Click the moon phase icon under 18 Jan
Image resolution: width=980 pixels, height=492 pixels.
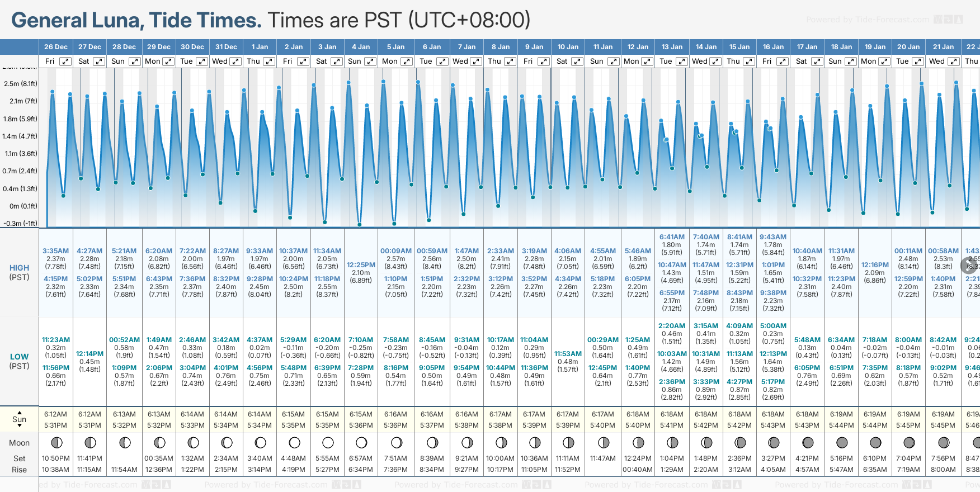(842, 443)
